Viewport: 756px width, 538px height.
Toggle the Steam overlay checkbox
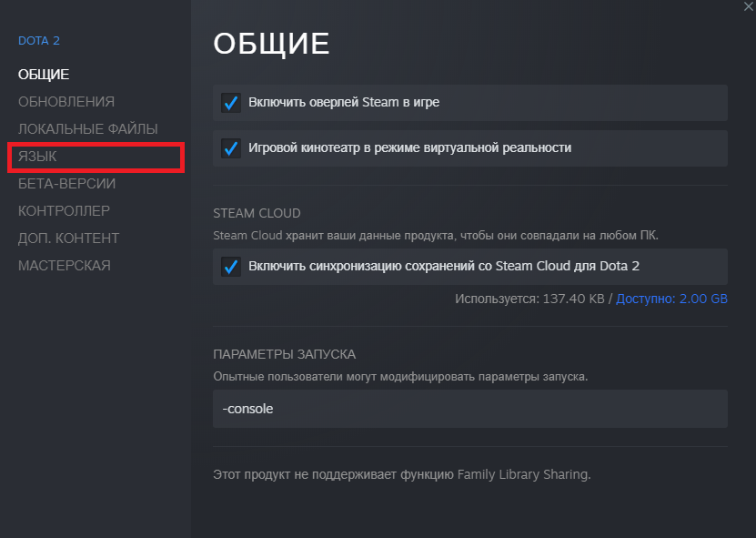tap(231, 103)
